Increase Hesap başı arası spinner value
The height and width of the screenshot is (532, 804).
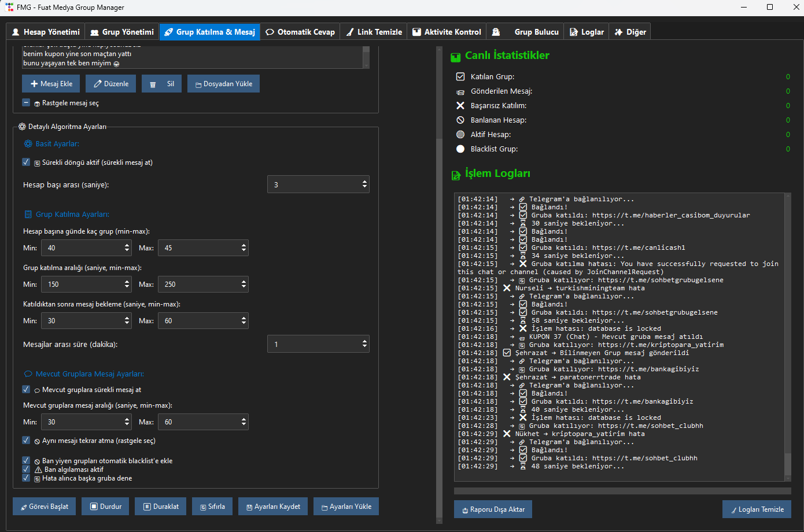click(x=364, y=182)
